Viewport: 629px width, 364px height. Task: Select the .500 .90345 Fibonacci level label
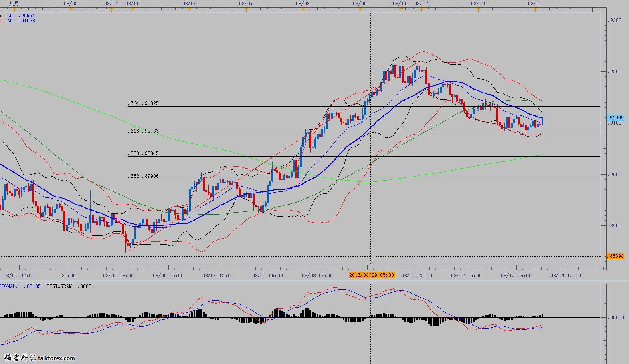click(144, 153)
